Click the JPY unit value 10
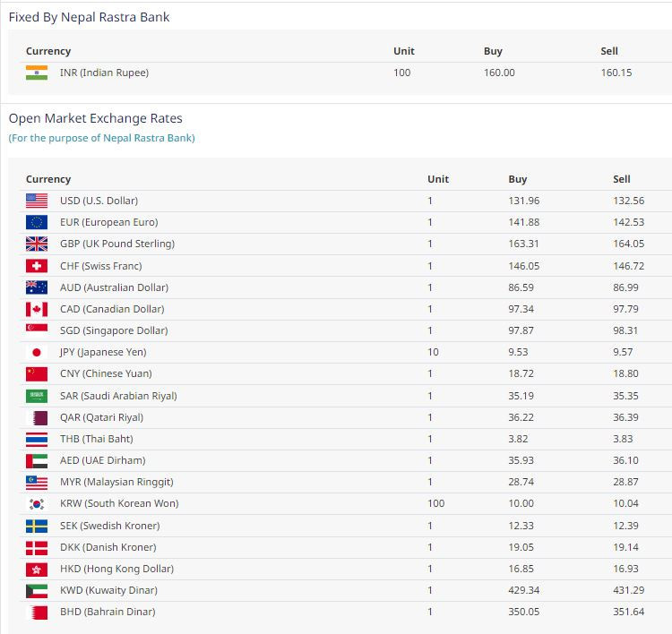 tap(433, 352)
